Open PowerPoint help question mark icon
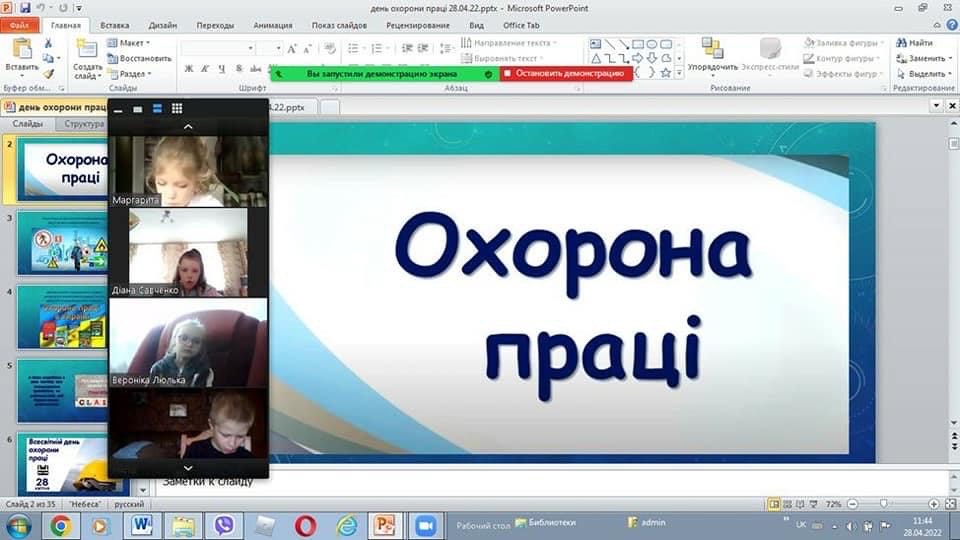Viewport: 960px width, 540px height. pos(952,25)
